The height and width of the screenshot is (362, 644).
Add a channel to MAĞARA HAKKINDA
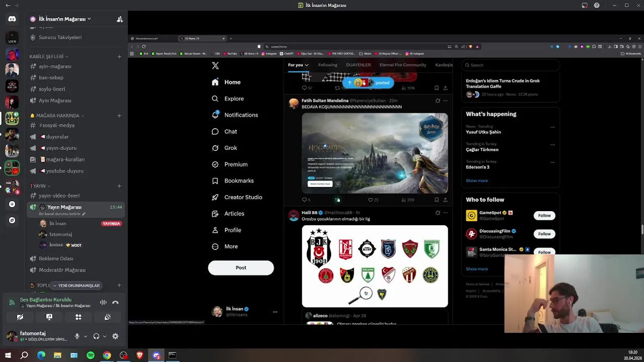pyautogui.click(x=119, y=116)
